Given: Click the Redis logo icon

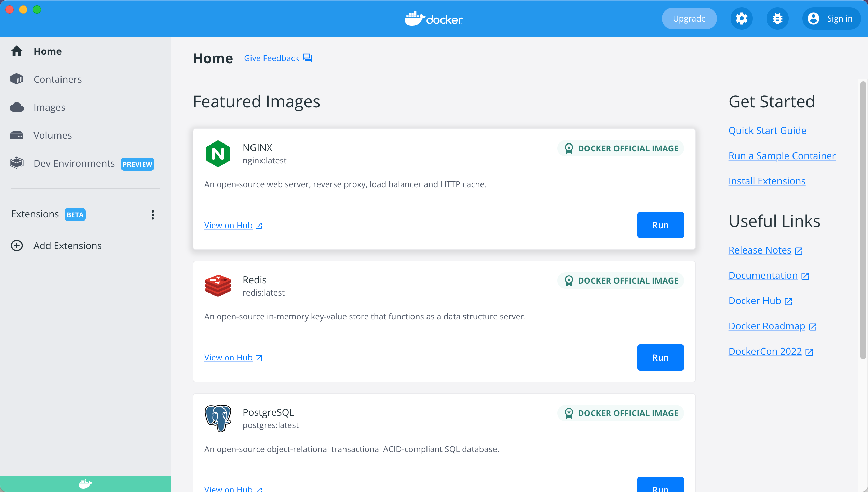Looking at the screenshot, I should pos(218,286).
